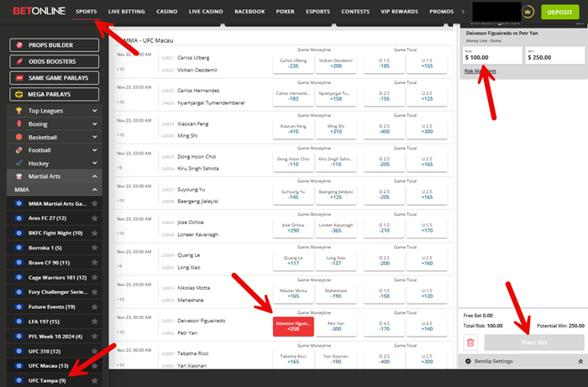Click the Risk amount input field
Image resolution: width=588 pixels, height=387 pixels.
[x=490, y=57]
